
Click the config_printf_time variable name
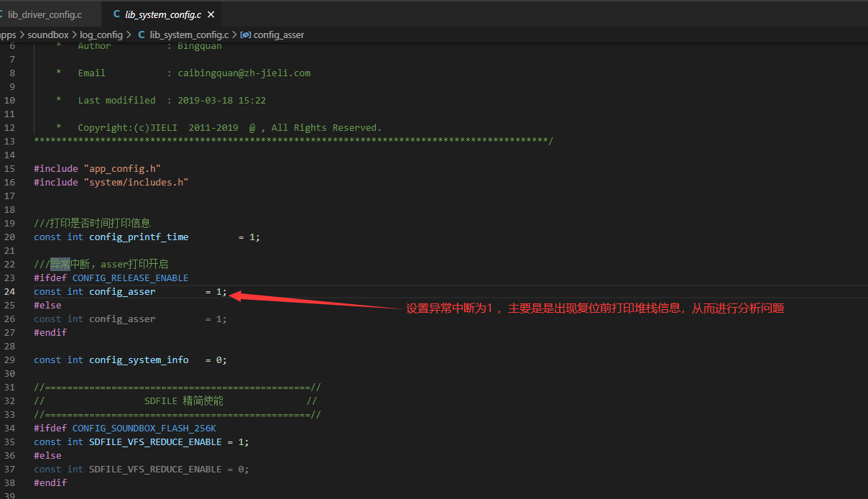[x=139, y=237]
